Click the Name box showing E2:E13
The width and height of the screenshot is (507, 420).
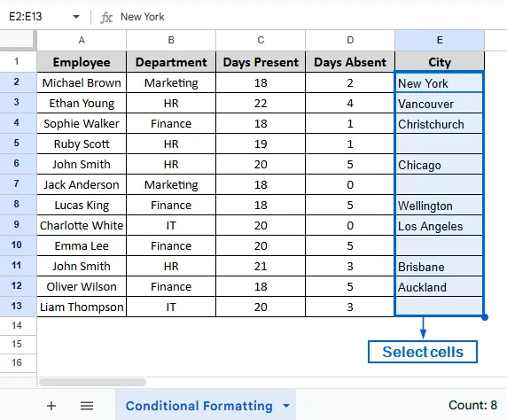coord(26,17)
